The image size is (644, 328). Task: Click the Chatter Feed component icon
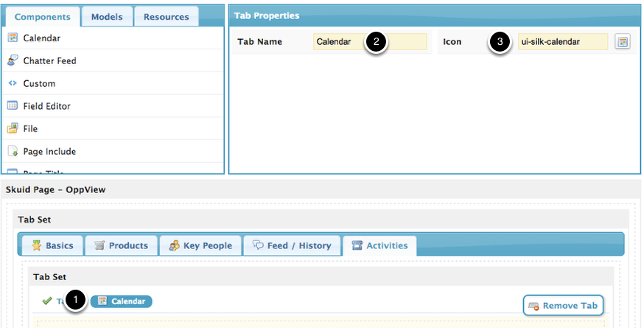(13, 60)
